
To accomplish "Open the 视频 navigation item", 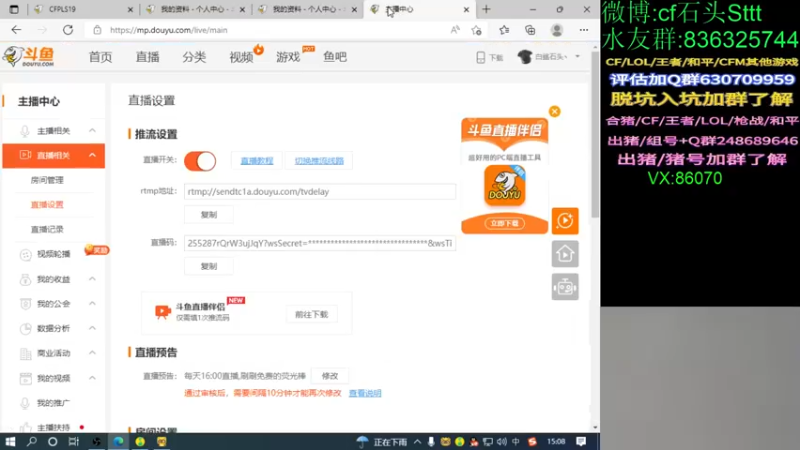I will click(x=241, y=57).
